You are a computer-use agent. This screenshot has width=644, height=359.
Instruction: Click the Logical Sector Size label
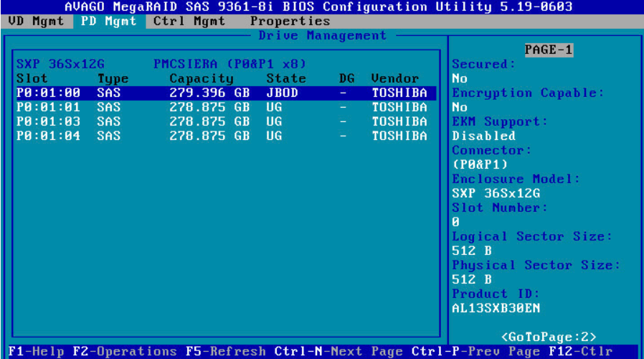532,236
